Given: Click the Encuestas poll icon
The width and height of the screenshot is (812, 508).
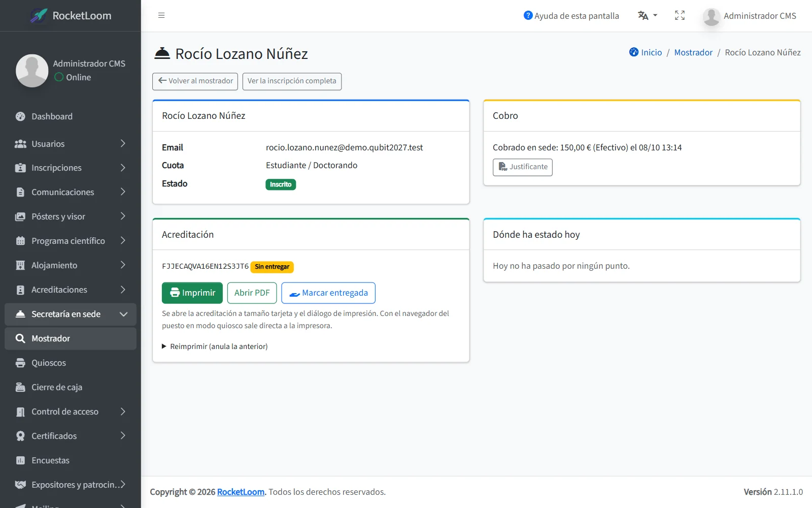Looking at the screenshot, I should 20,460.
